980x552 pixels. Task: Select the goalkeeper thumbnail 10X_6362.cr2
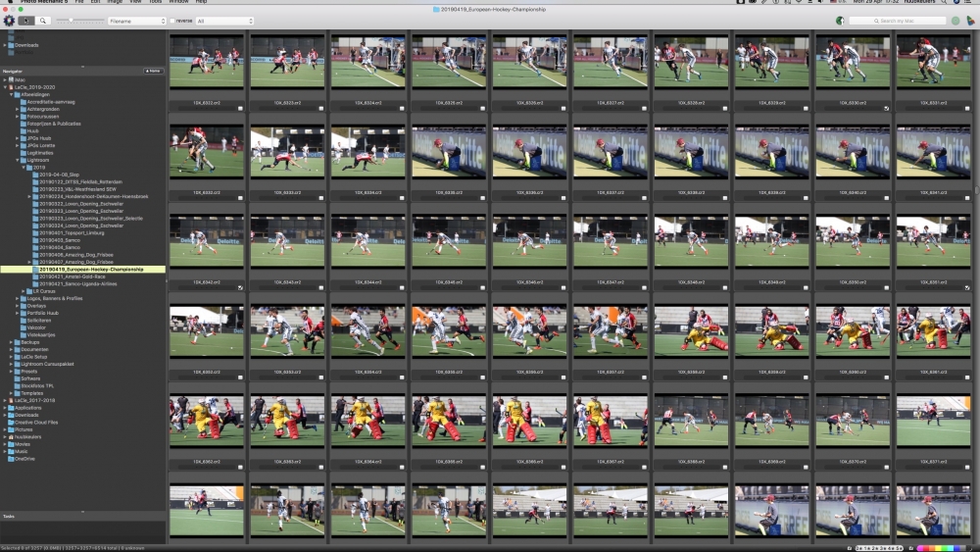coord(206,421)
